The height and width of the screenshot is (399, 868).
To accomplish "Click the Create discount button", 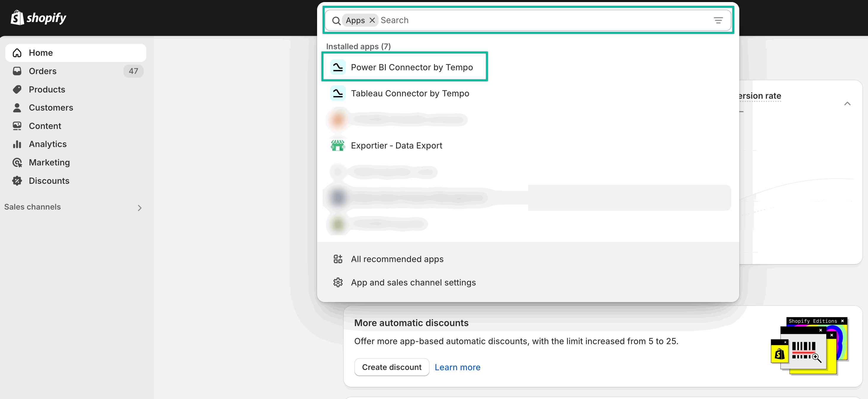I will [392, 367].
